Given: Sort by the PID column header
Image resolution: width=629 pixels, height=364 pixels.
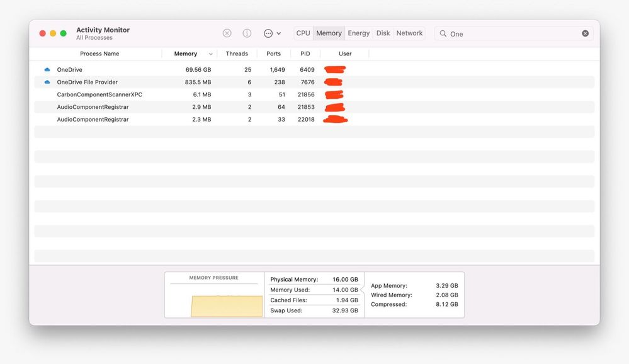Looking at the screenshot, I should click(305, 54).
